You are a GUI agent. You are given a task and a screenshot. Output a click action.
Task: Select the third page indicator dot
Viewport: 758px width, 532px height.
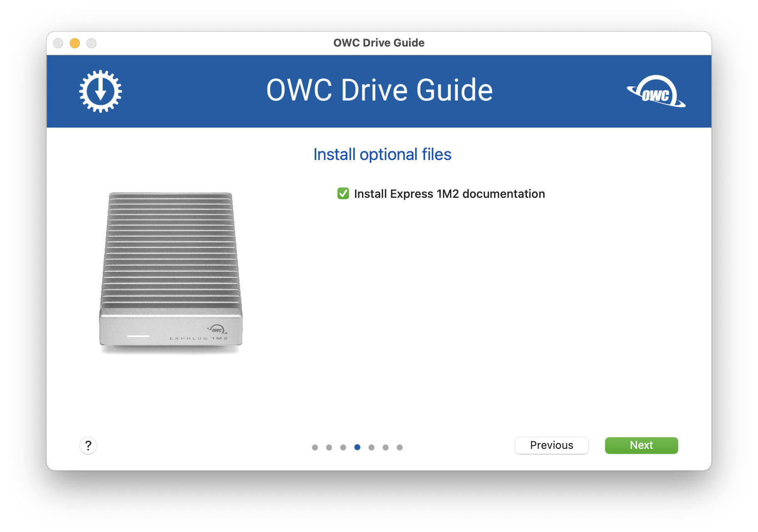(343, 447)
